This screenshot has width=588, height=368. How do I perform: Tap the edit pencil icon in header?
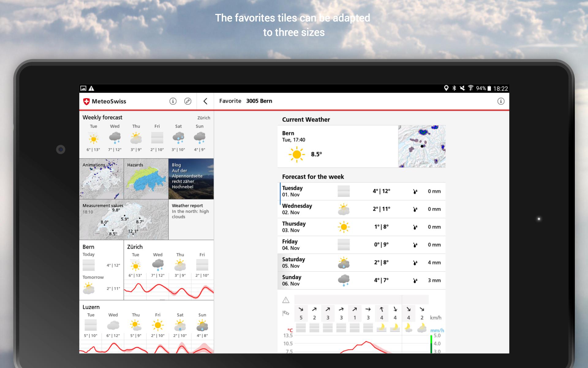tap(188, 101)
